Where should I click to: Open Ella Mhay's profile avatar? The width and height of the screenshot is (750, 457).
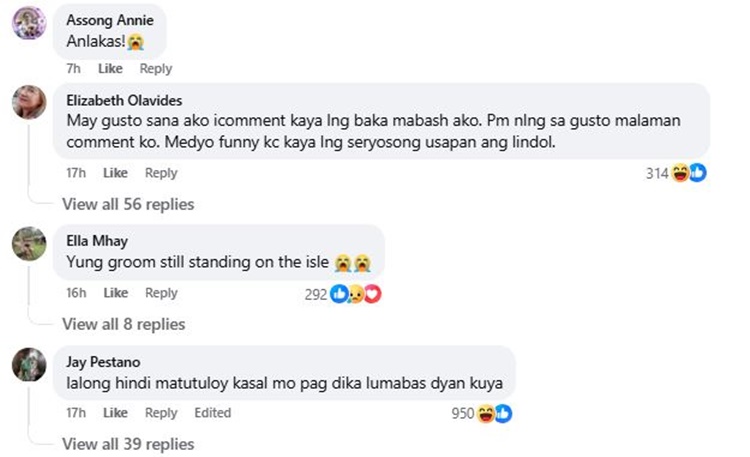coord(29,243)
